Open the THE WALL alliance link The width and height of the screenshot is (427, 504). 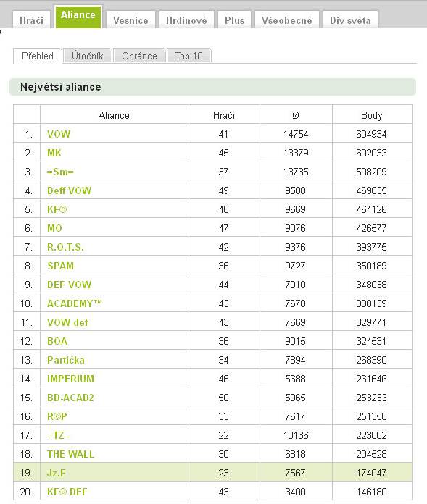[x=70, y=454]
